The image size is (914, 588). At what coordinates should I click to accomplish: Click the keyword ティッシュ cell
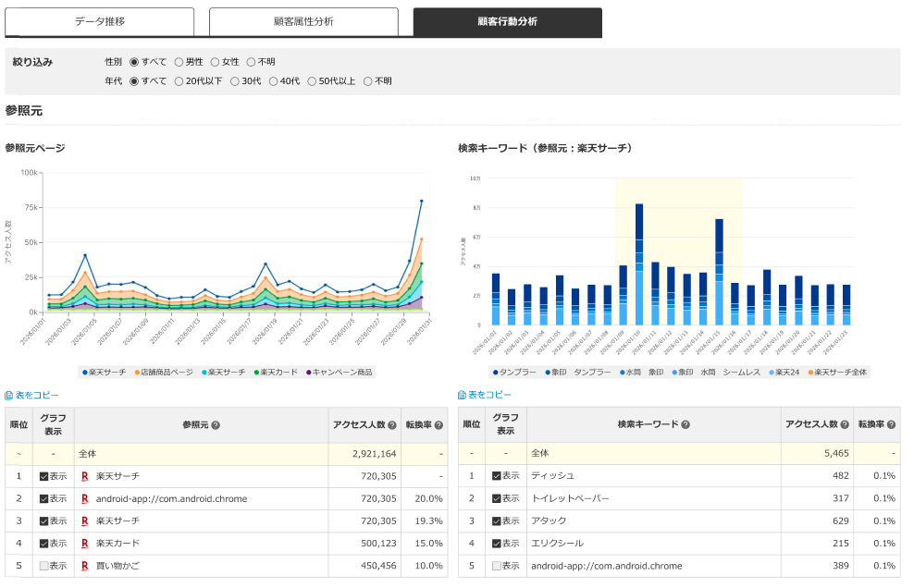[x=653, y=476]
